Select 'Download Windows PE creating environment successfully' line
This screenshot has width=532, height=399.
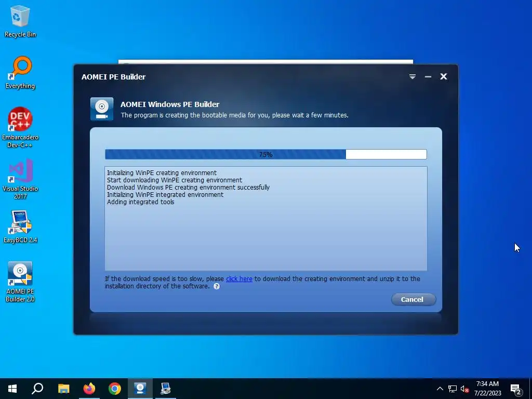[x=188, y=187]
